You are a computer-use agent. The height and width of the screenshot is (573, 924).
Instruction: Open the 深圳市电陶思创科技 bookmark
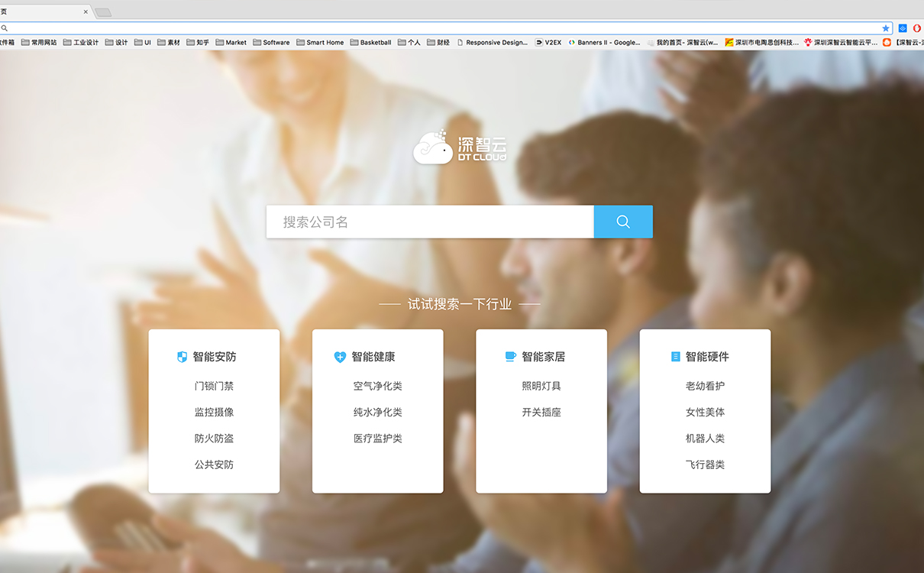coord(762,43)
